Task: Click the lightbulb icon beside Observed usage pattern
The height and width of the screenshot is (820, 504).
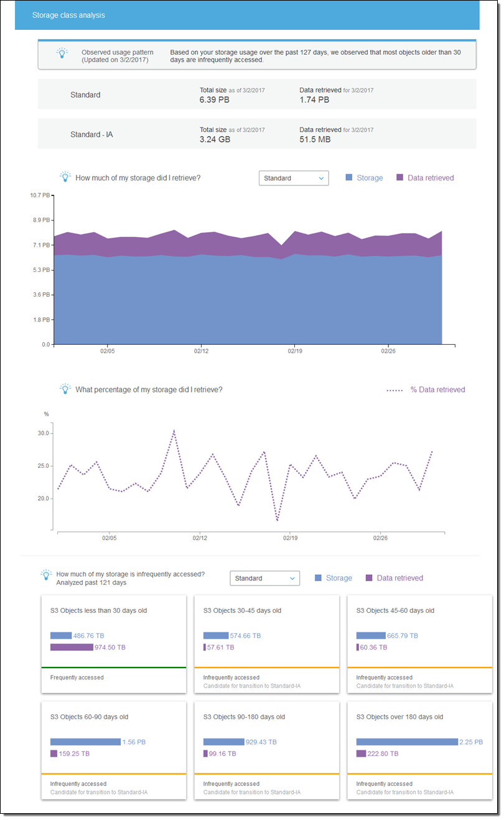Action: click(x=62, y=54)
